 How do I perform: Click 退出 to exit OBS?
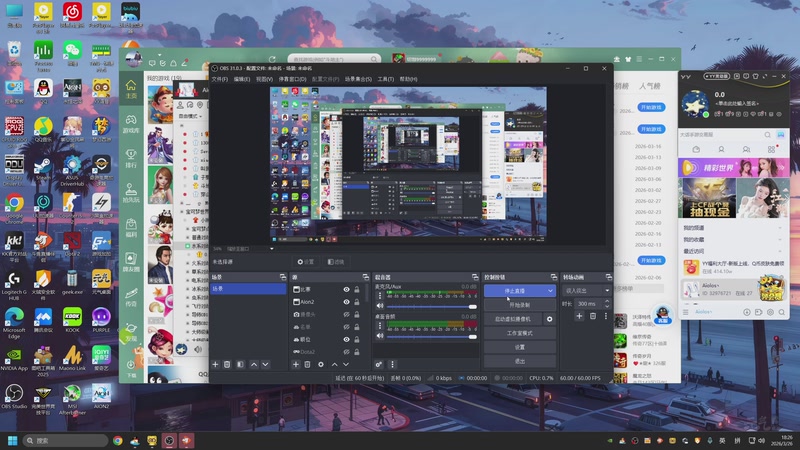[x=519, y=361]
